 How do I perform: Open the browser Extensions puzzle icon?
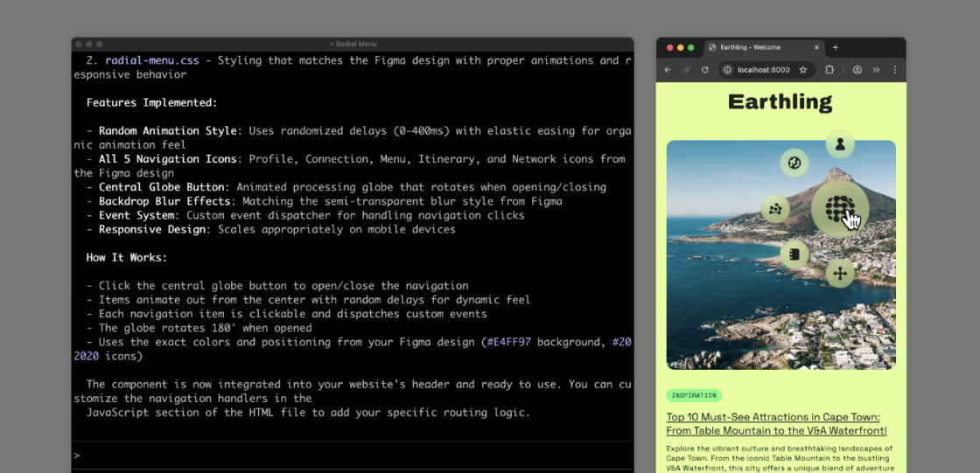tap(829, 70)
